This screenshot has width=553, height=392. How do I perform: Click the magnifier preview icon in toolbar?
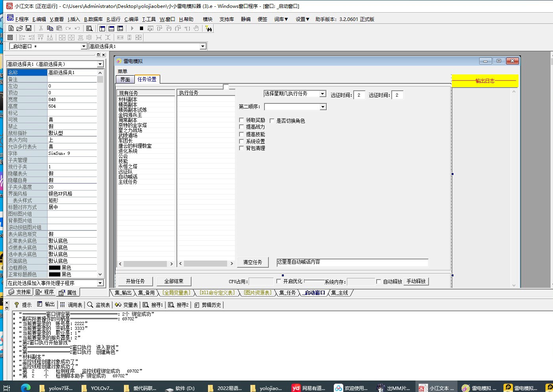89,28
